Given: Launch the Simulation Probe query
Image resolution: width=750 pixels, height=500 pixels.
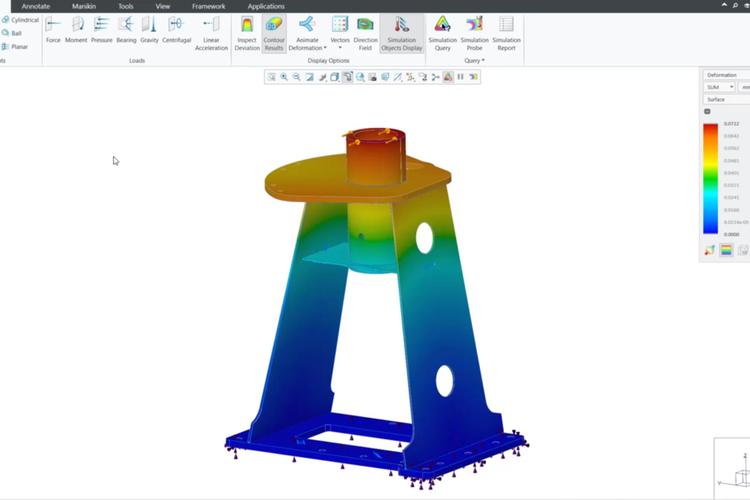Looking at the screenshot, I should 474,32.
